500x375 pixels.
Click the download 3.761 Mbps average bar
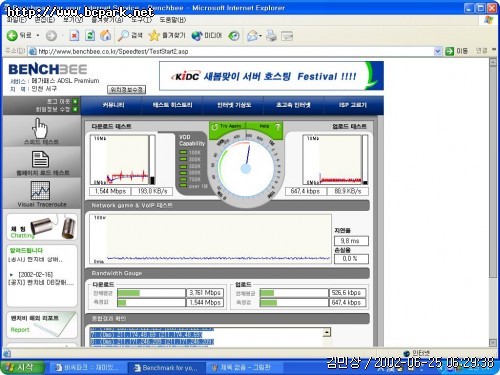[x=151, y=293]
